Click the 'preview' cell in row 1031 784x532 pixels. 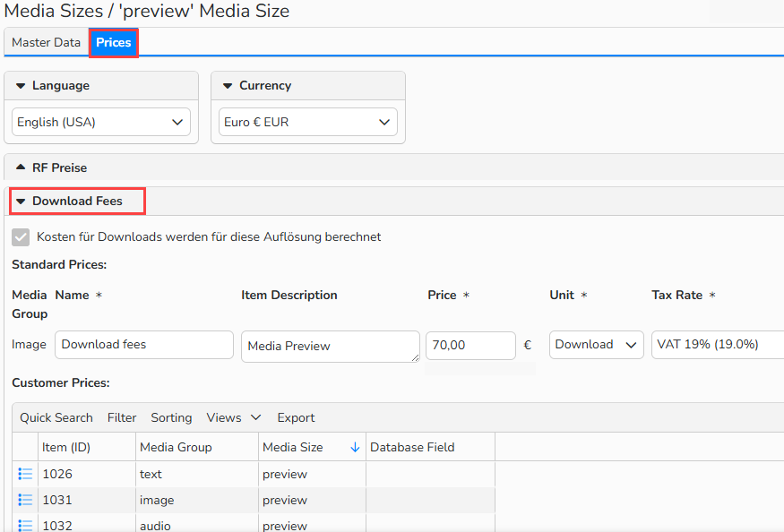(312, 500)
